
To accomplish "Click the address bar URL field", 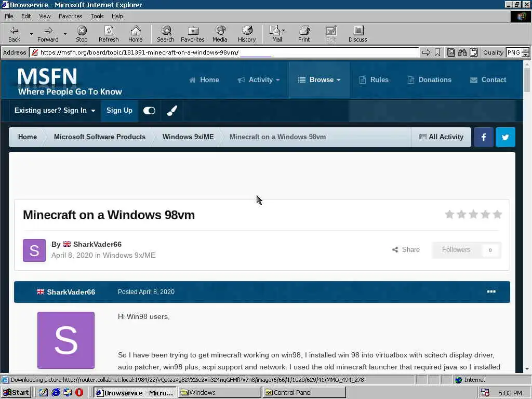I will 224,52.
